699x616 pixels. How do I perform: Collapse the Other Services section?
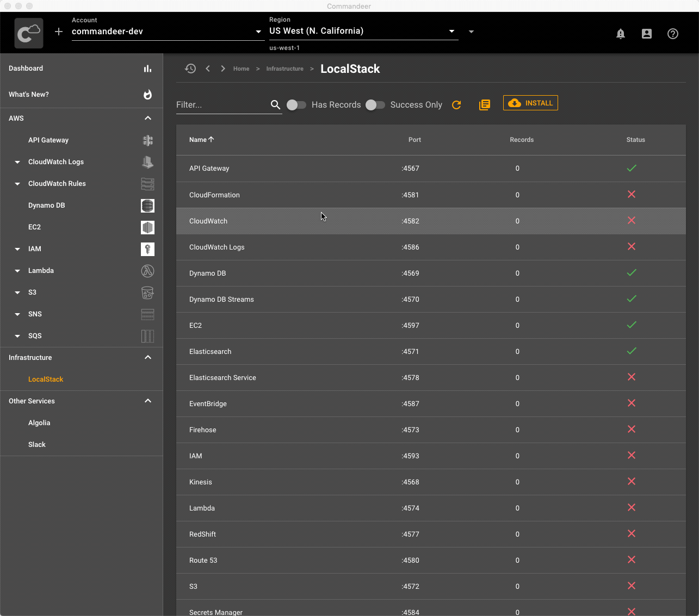(x=148, y=401)
